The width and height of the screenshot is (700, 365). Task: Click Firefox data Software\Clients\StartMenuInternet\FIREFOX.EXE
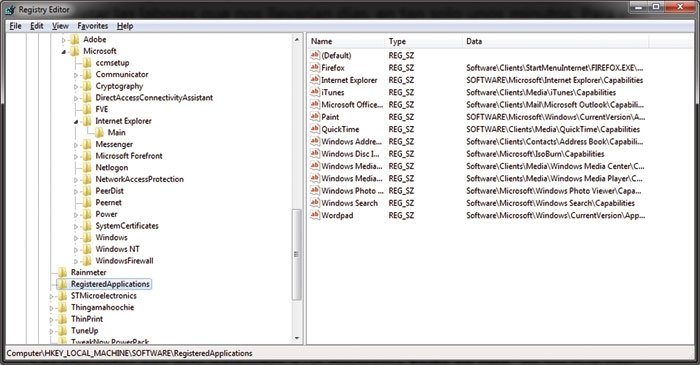tap(554, 68)
